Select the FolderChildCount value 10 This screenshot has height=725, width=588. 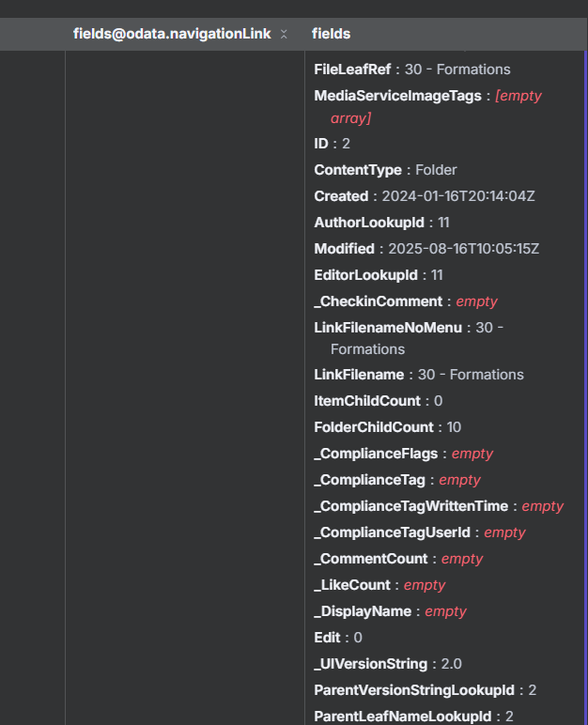pyautogui.click(x=454, y=427)
